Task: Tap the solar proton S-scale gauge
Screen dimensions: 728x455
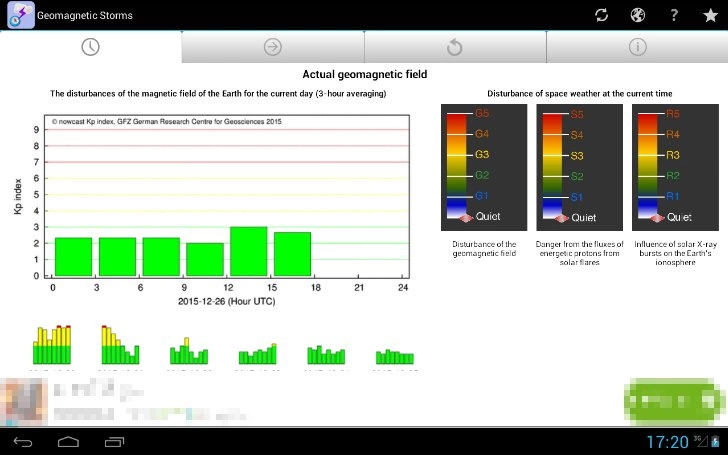Action: pos(579,168)
